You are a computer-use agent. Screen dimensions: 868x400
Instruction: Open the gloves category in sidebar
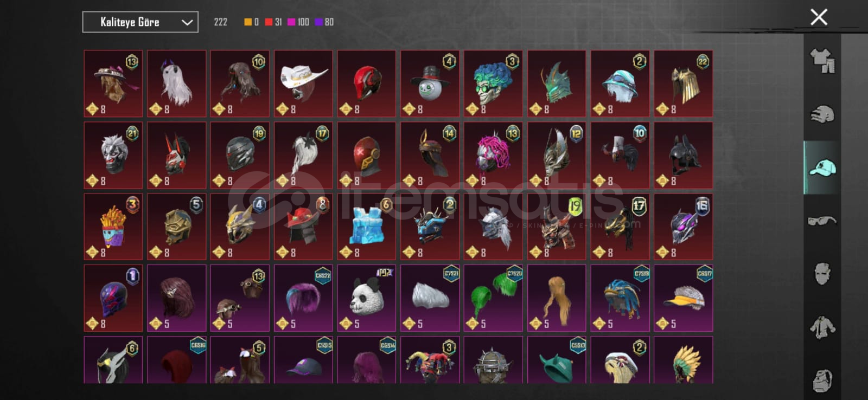[x=822, y=114]
